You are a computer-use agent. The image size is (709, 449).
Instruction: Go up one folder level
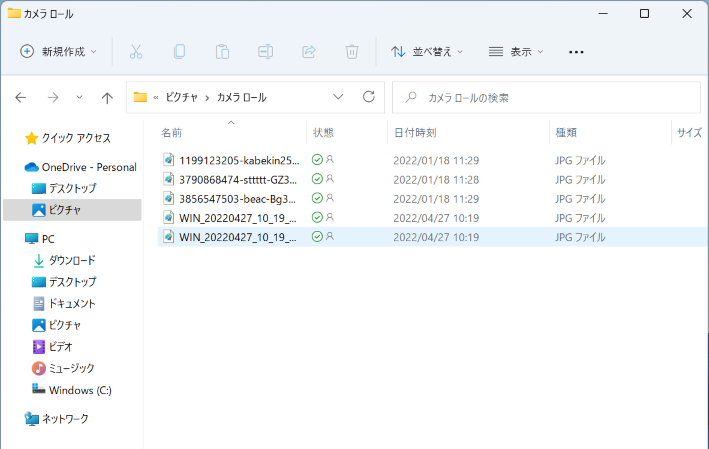click(107, 97)
